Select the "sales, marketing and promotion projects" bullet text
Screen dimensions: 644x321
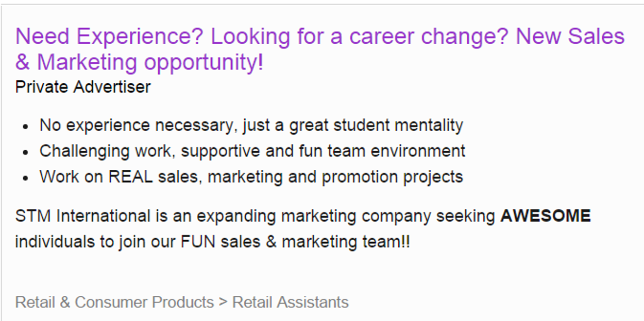coord(310,176)
